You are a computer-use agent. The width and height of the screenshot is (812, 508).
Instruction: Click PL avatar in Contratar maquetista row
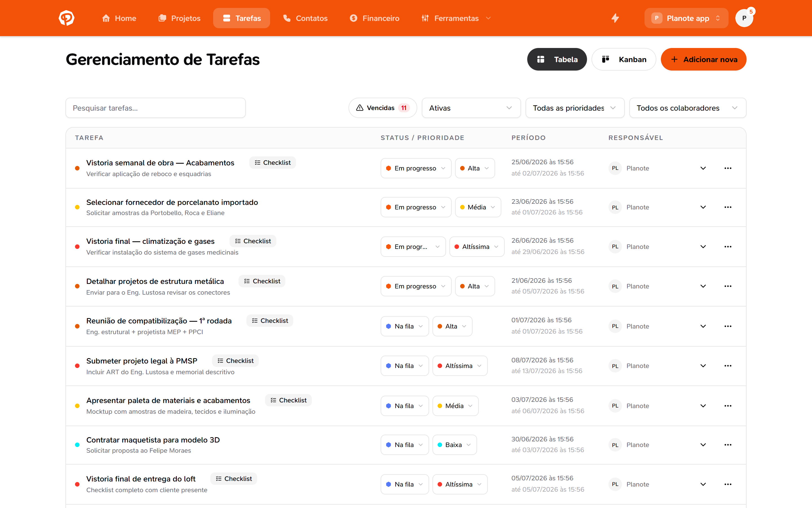[x=615, y=445]
